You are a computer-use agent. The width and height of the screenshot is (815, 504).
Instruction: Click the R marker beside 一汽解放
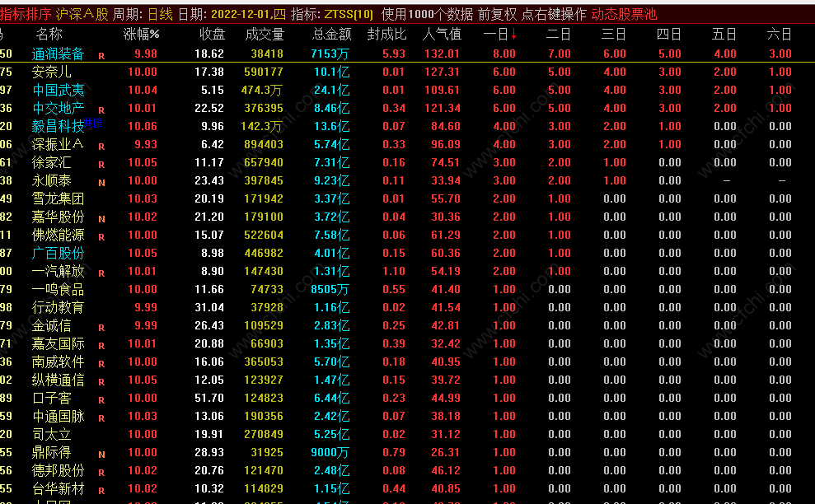(x=102, y=273)
